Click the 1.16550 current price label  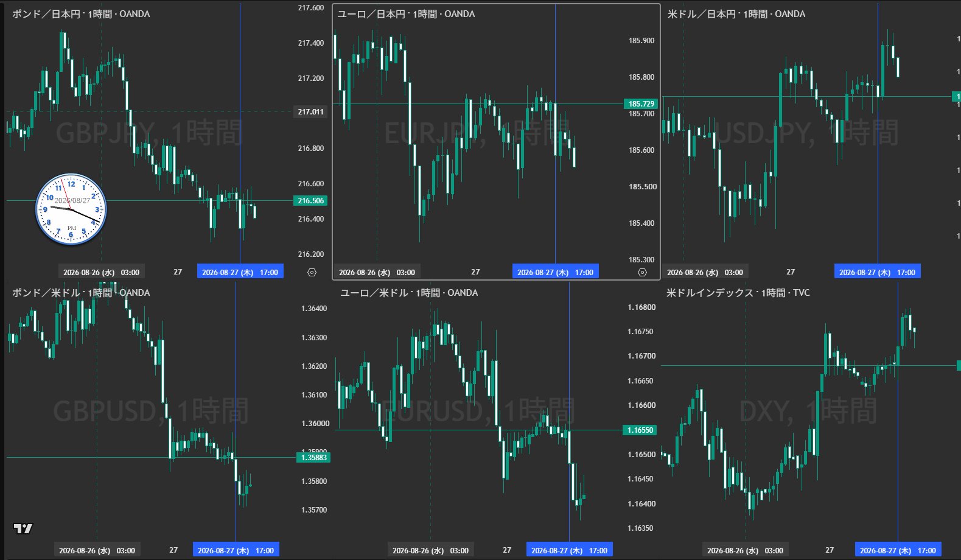point(640,430)
